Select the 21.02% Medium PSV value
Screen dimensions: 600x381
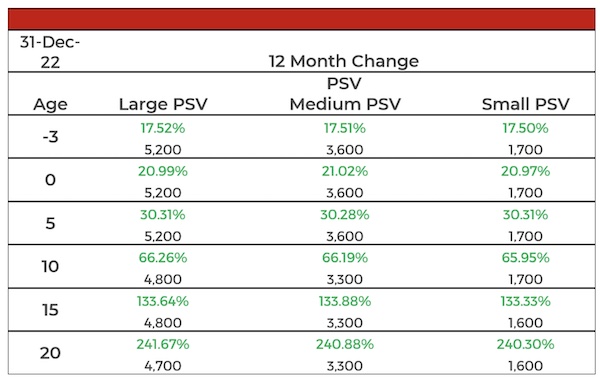coord(345,171)
